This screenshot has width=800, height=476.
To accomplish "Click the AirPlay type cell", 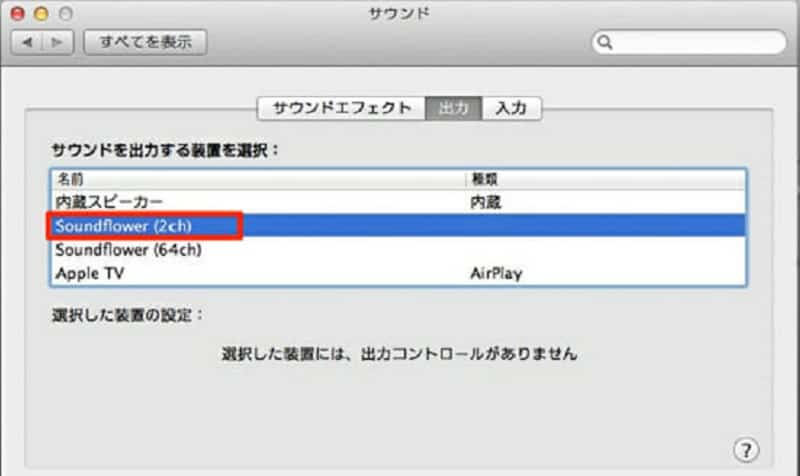I will tap(496, 274).
